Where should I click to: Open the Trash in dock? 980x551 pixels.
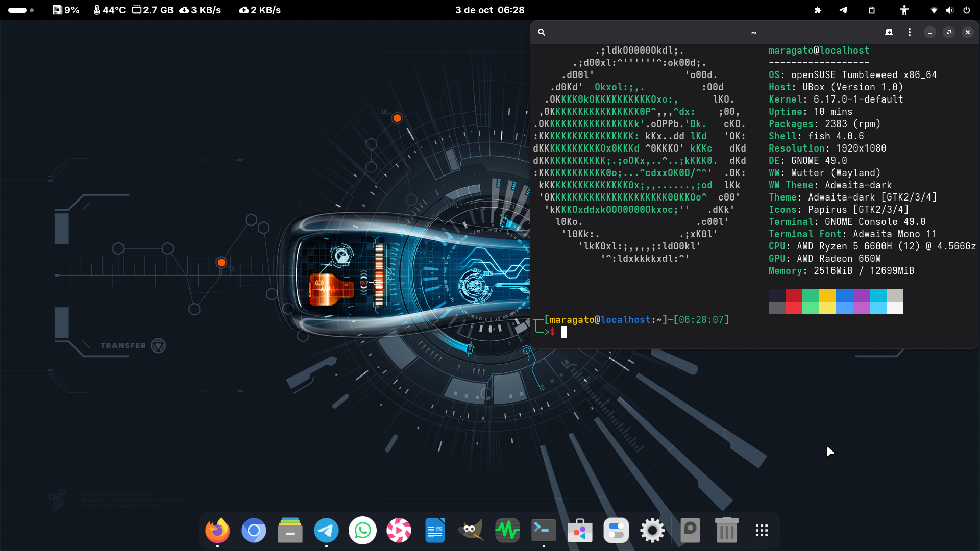[726, 531]
